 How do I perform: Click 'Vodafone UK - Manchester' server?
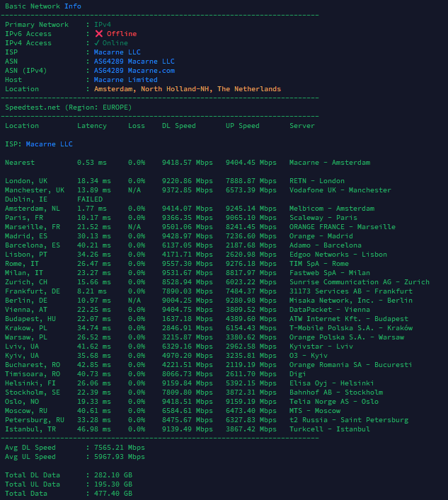pos(340,190)
